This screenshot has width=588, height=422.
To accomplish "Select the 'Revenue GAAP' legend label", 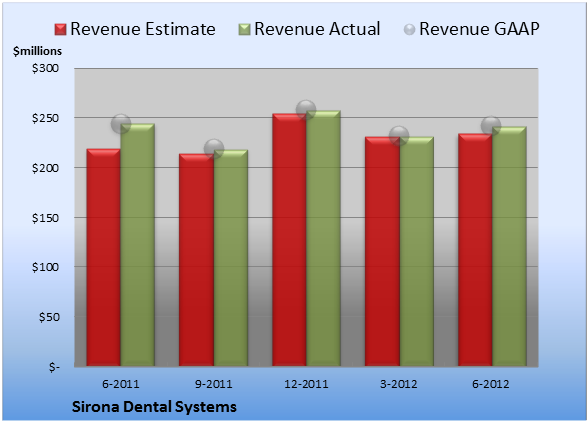I will pos(479,29).
